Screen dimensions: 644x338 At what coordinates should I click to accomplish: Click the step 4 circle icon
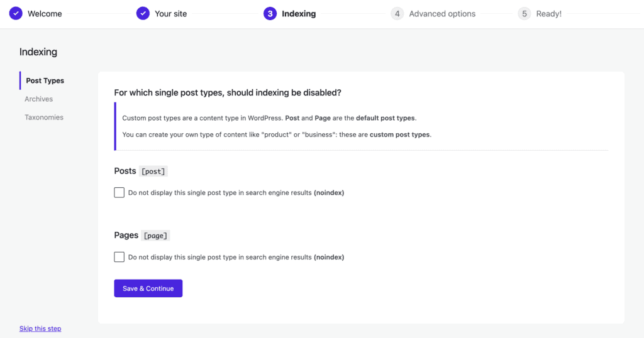point(397,14)
